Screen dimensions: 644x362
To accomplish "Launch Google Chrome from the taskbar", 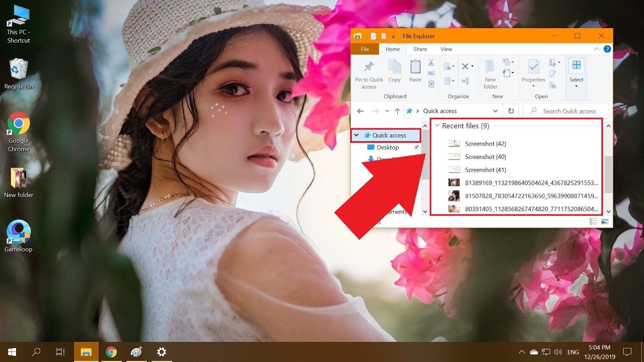I will coord(111,352).
